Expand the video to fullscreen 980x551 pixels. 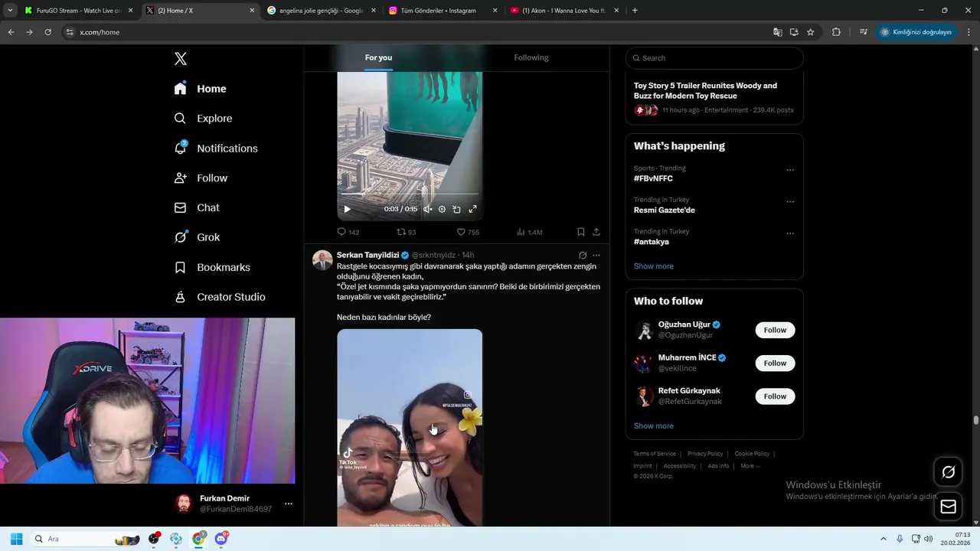(x=472, y=209)
